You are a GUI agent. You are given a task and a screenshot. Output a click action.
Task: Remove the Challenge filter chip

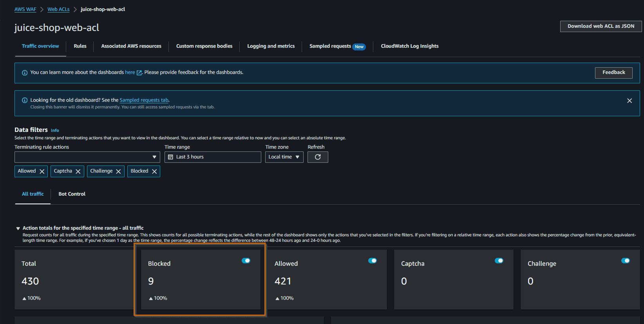click(x=118, y=171)
